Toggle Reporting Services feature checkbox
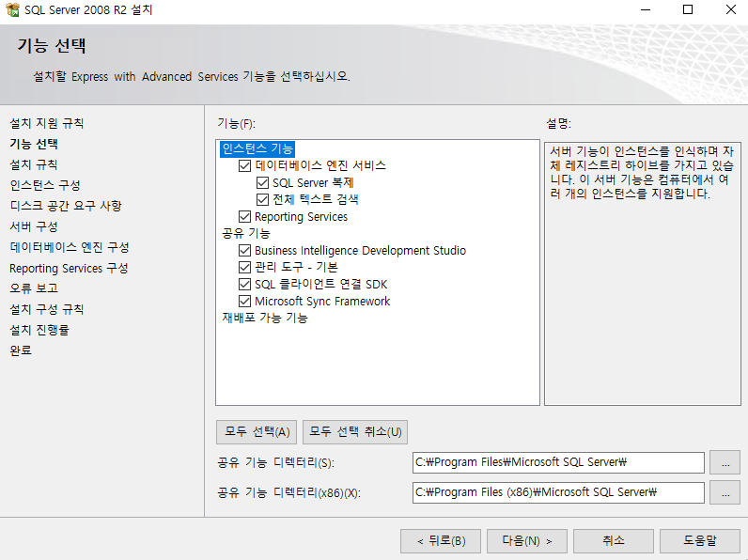748x560 pixels. click(244, 216)
